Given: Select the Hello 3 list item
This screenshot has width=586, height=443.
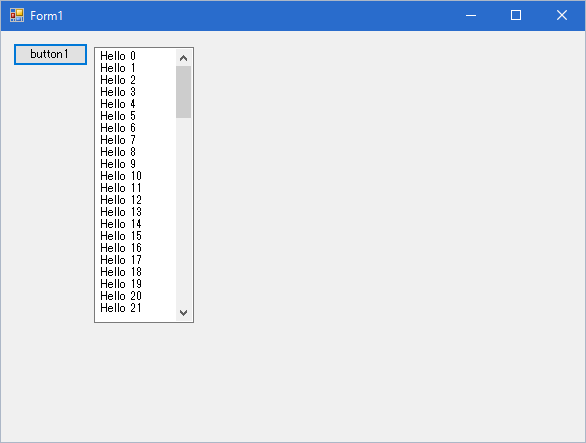Looking at the screenshot, I should [x=136, y=92].
